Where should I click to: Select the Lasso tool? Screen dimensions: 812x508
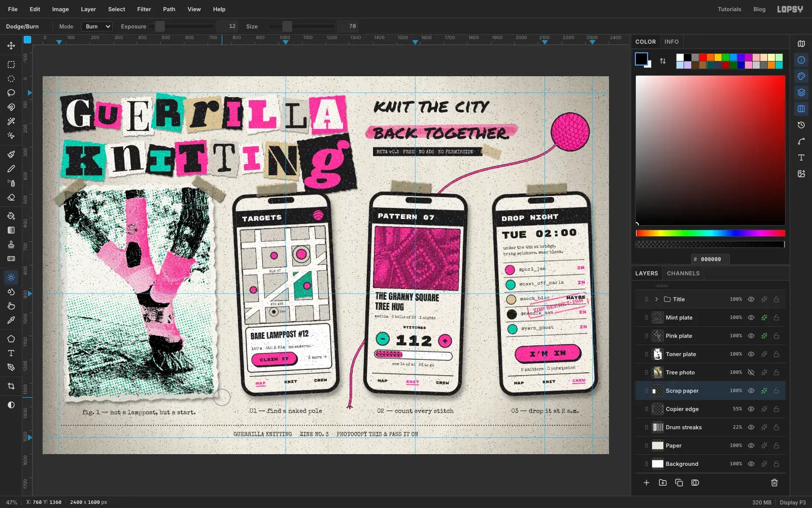coord(11,93)
